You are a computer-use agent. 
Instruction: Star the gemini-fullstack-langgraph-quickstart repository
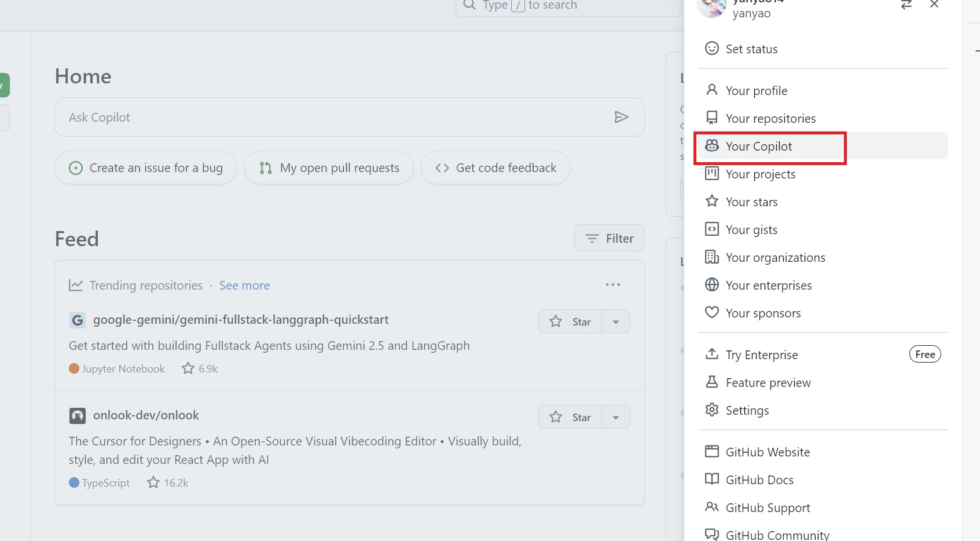tap(570, 321)
